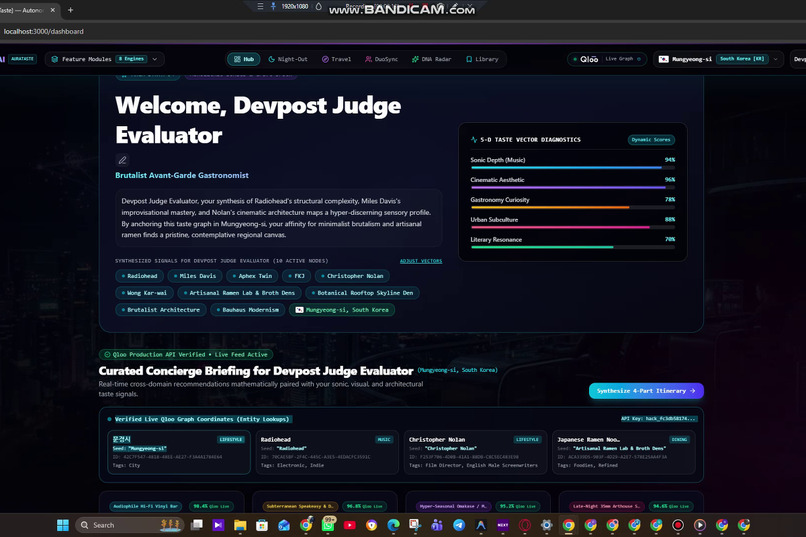Image resolution: width=806 pixels, height=537 pixels.
Task: Click the South Korea flag icon in header
Action: tap(664, 59)
